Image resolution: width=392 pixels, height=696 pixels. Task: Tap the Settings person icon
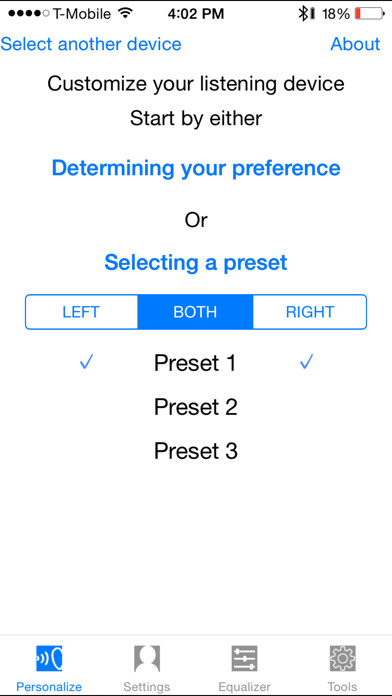pyautogui.click(x=147, y=658)
